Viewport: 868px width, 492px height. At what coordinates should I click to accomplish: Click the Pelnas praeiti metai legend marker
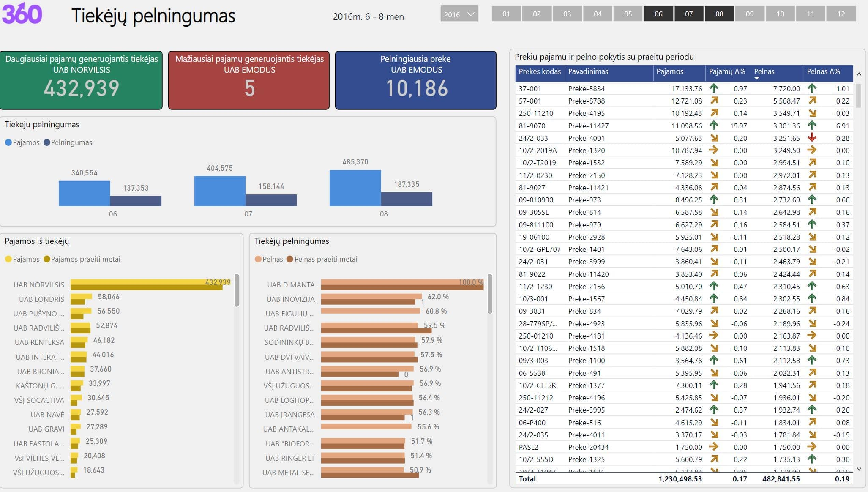[289, 259]
